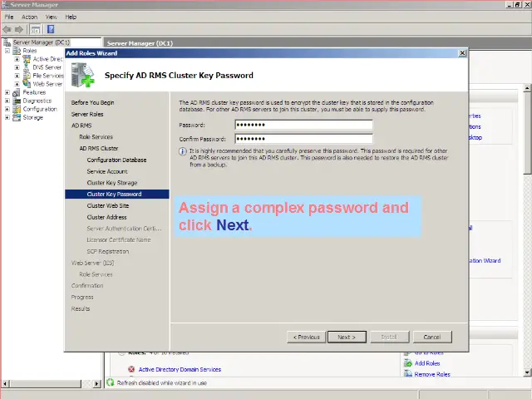Screen dimensions: 532x399
Task: Collapse the Roles tree node
Action: (x=7, y=51)
